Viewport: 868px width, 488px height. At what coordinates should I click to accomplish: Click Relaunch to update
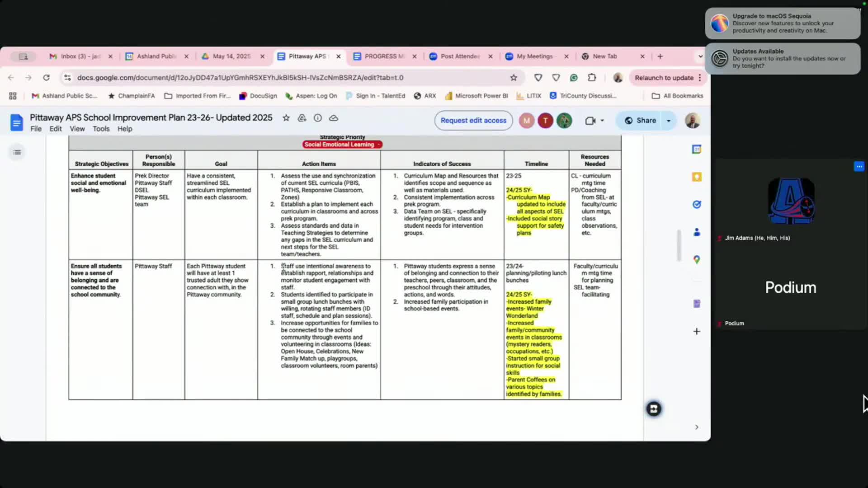tap(664, 78)
